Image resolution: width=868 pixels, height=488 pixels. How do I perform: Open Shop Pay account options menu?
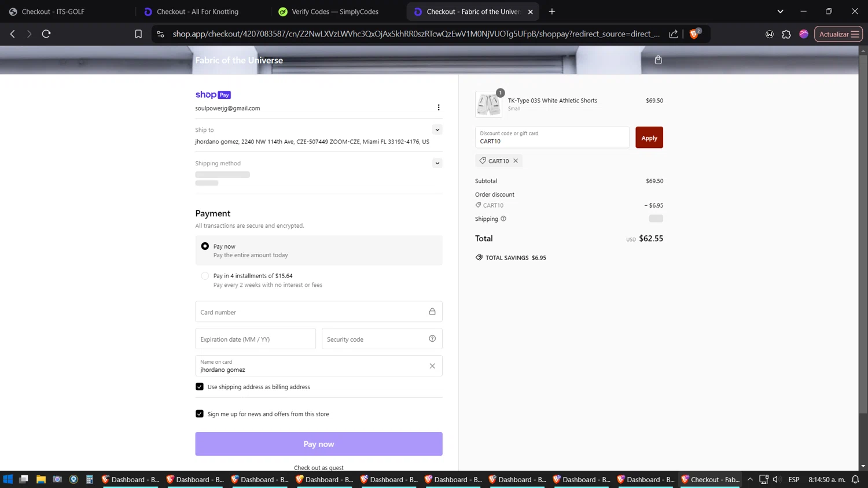pos(439,108)
